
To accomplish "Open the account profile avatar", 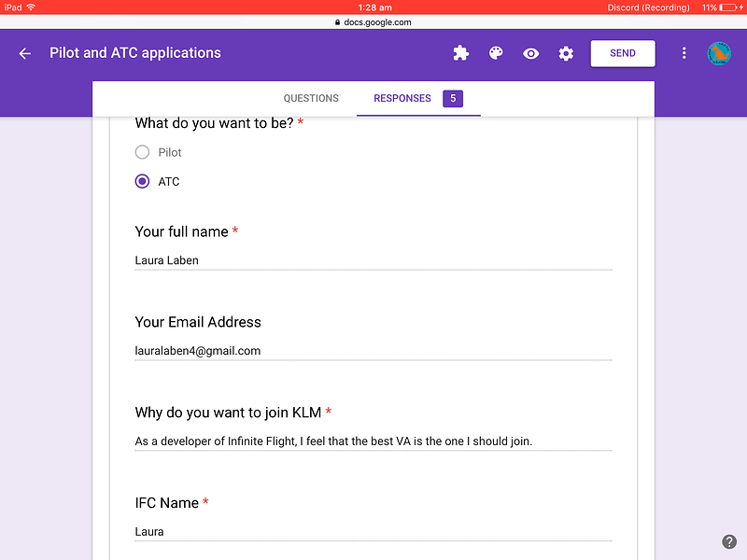I will [719, 53].
